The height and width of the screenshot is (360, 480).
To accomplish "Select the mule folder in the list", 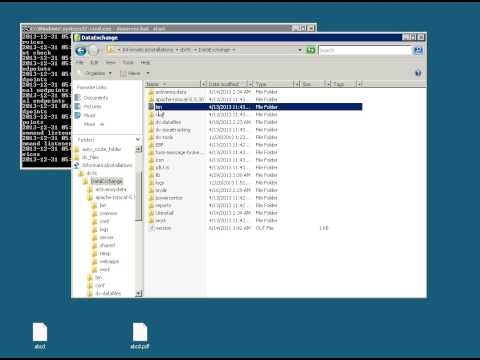I will pos(161,190).
